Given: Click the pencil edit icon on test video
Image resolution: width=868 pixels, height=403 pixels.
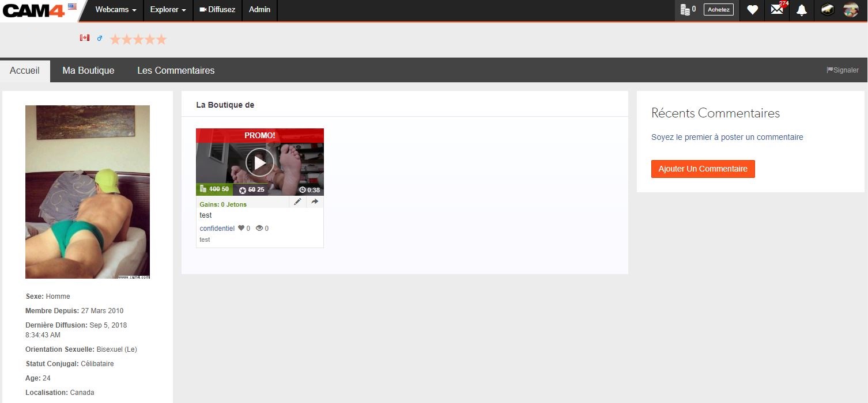Looking at the screenshot, I should [297, 202].
